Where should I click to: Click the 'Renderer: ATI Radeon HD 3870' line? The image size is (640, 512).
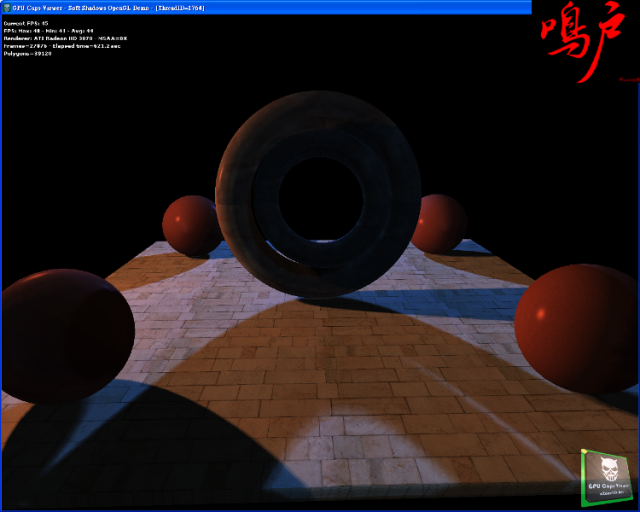pos(65,38)
